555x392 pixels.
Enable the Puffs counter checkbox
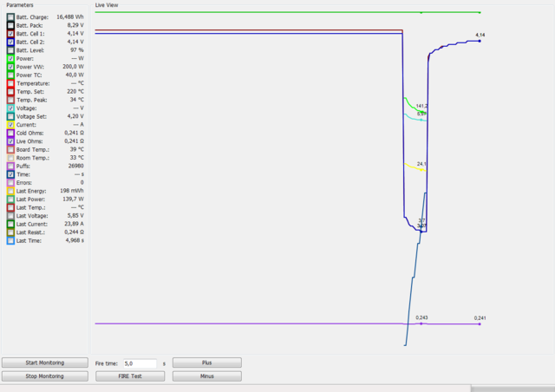pyautogui.click(x=10, y=167)
